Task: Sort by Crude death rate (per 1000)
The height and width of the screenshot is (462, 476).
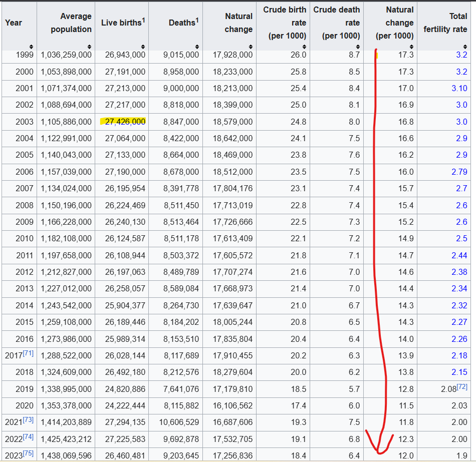Action: [358, 47]
